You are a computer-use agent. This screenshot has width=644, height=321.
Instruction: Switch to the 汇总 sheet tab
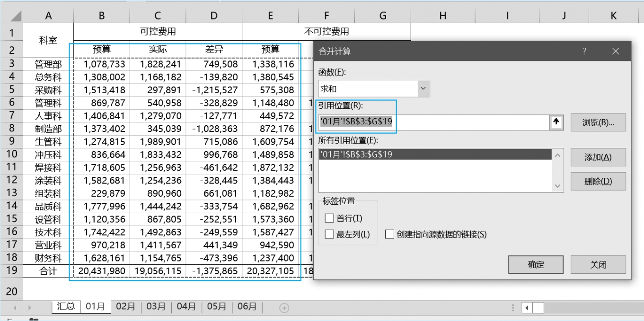click(66, 306)
